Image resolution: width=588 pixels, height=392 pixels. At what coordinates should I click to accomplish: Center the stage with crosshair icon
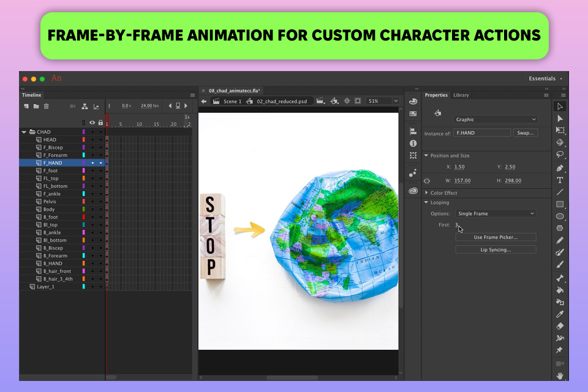point(347,101)
